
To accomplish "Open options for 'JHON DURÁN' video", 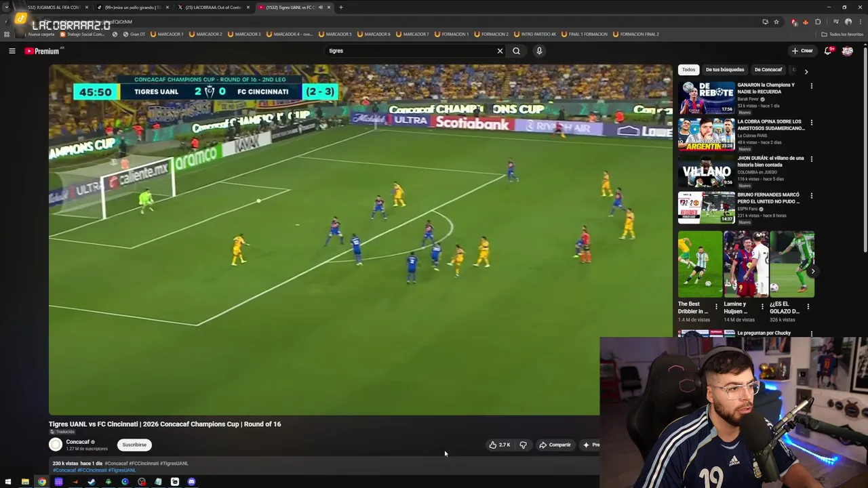I will click(x=811, y=159).
